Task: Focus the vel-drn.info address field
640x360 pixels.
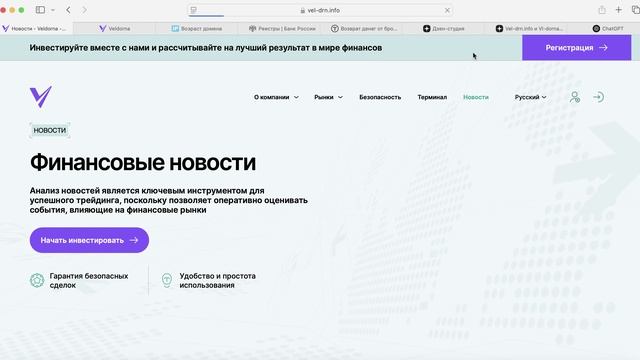Action: [320, 10]
